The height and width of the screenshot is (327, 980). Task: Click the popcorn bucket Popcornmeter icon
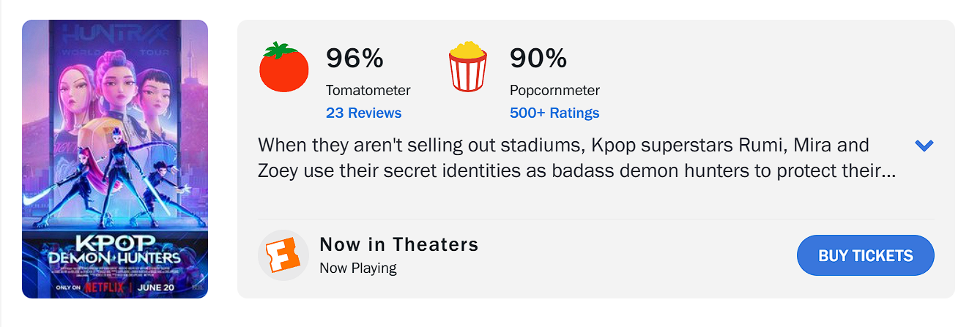click(468, 67)
